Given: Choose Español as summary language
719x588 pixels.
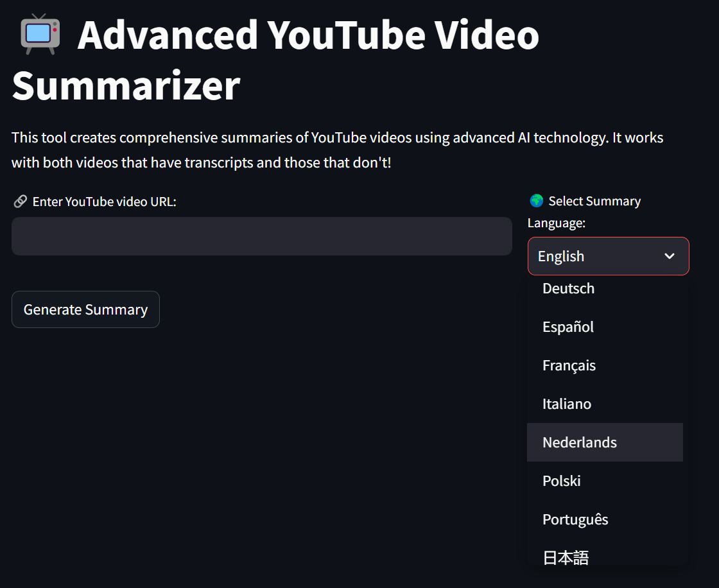Looking at the screenshot, I should pyautogui.click(x=568, y=327).
